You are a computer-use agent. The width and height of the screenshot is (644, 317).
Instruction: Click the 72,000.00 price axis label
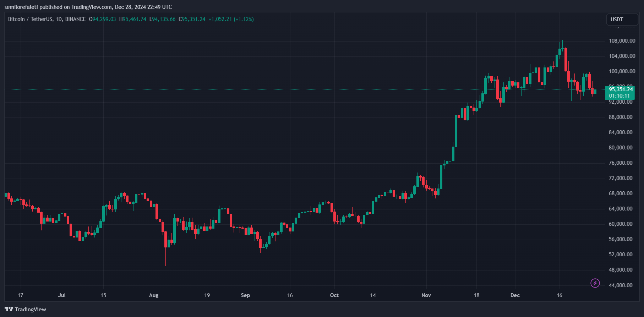pos(621,178)
